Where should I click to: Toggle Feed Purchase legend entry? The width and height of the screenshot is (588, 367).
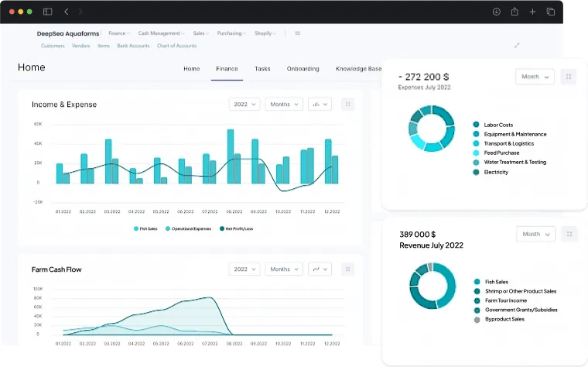(497, 153)
